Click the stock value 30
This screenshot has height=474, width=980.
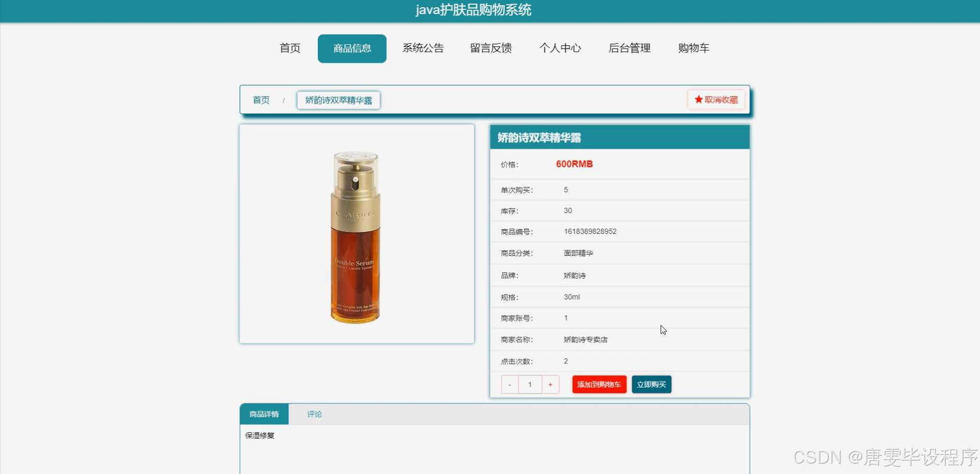568,210
